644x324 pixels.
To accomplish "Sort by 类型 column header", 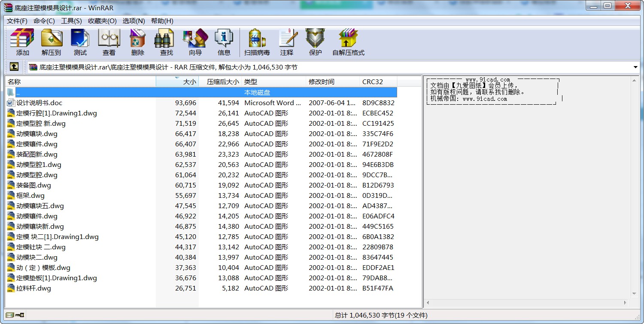I will point(274,82).
